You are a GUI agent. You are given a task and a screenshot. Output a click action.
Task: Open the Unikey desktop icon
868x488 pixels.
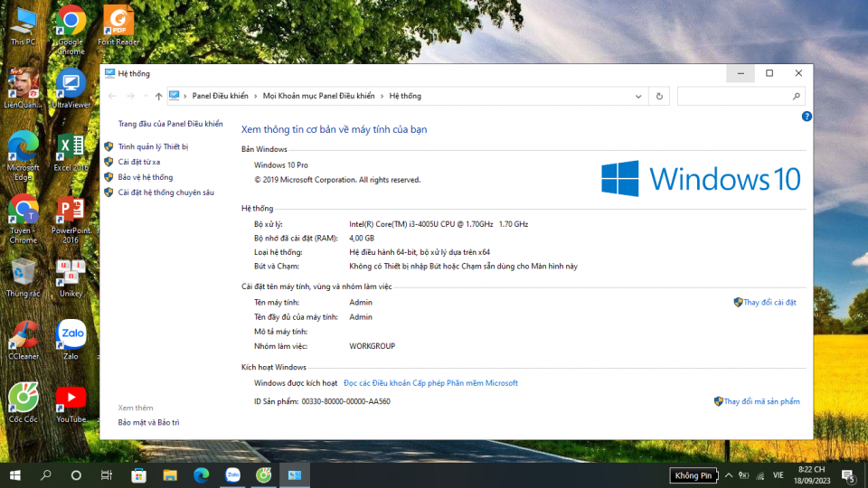click(71, 277)
